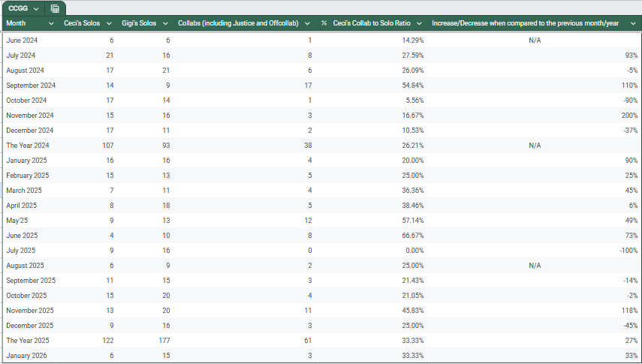Click the change cell 200%
The image size is (642, 364).
click(x=629, y=116)
